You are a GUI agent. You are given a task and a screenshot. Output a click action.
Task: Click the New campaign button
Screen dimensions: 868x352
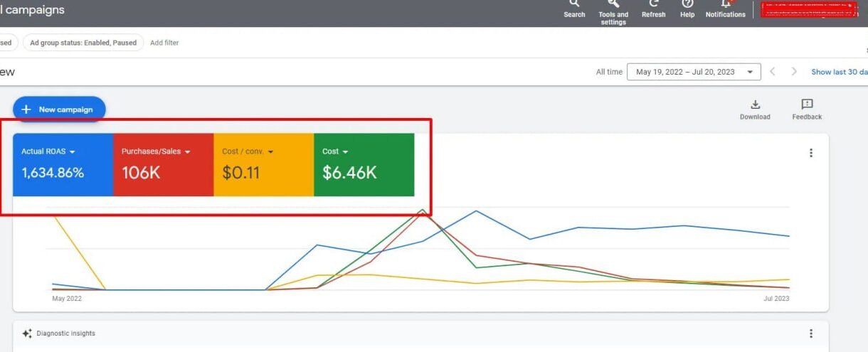pos(59,110)
